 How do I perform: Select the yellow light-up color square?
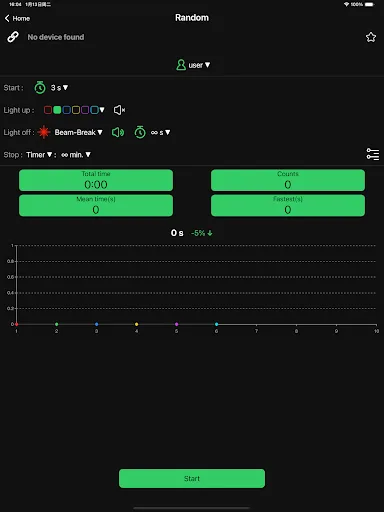point(76,110)
